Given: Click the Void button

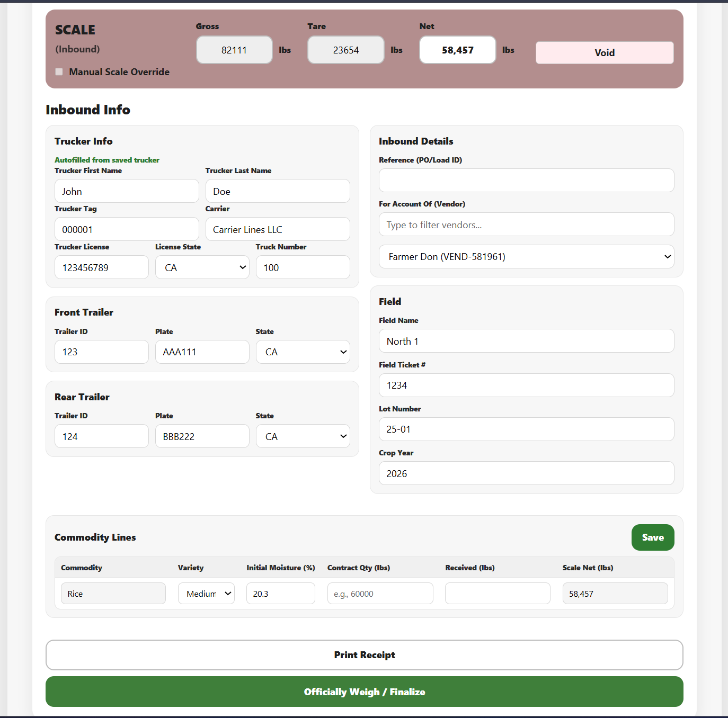Looking at the screenshot, I should tap(604, 52).
